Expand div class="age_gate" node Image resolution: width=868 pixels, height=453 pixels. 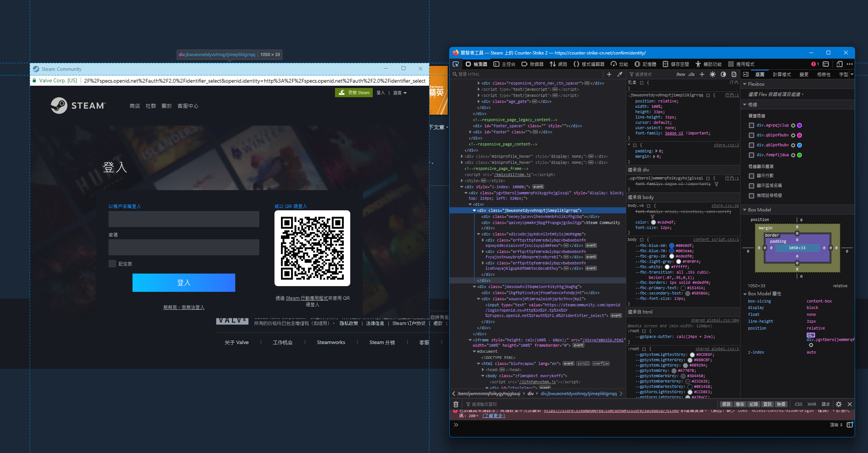[479, 101]
